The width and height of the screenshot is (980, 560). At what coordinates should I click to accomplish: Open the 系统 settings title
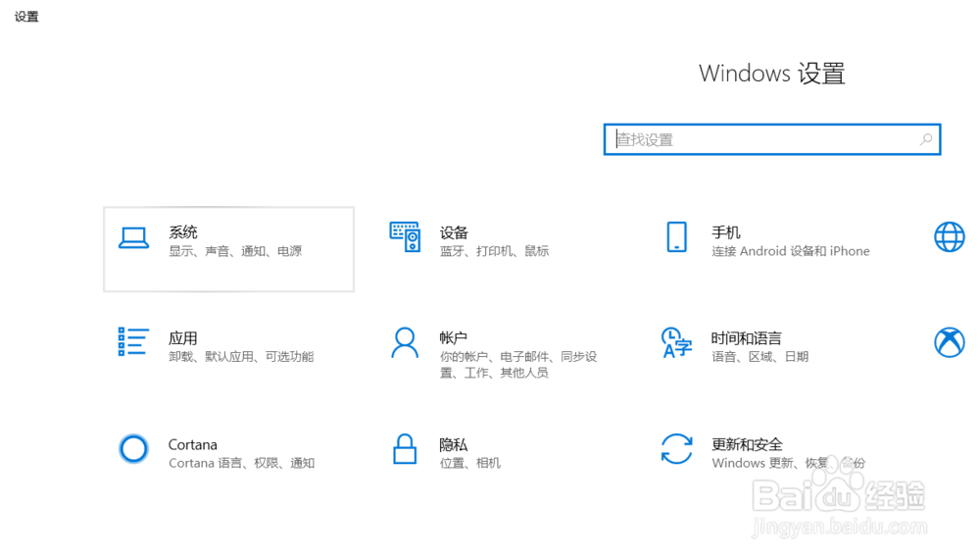click(x=183, y=232)
